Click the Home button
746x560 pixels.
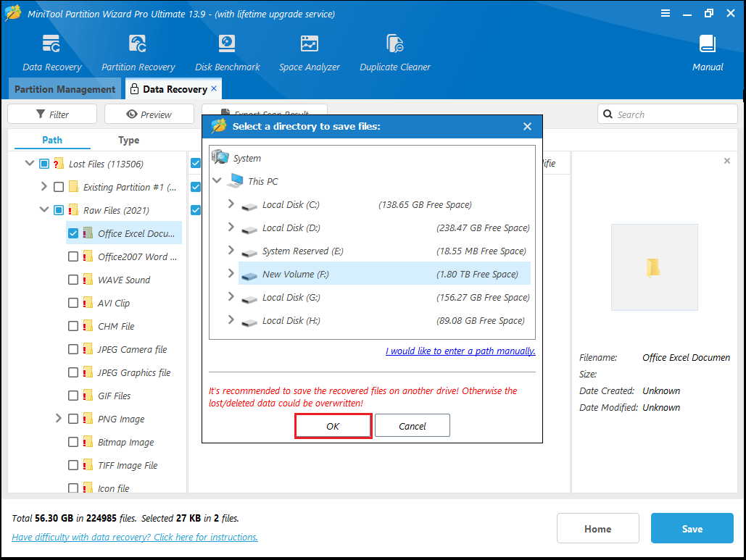click(597, 529)
